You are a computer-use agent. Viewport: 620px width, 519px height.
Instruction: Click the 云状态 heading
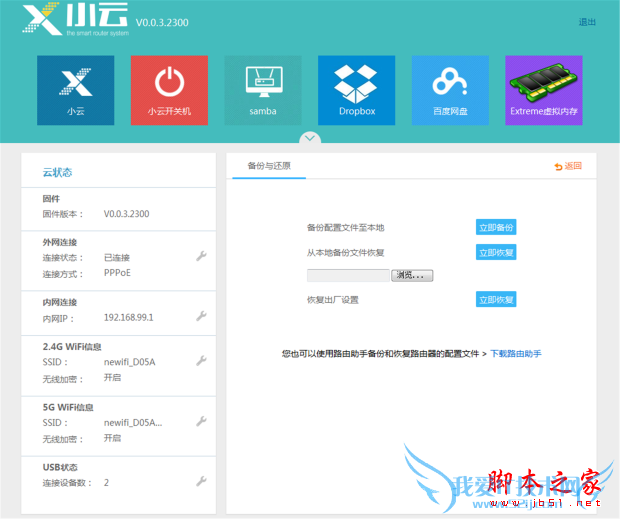(57, 172)
